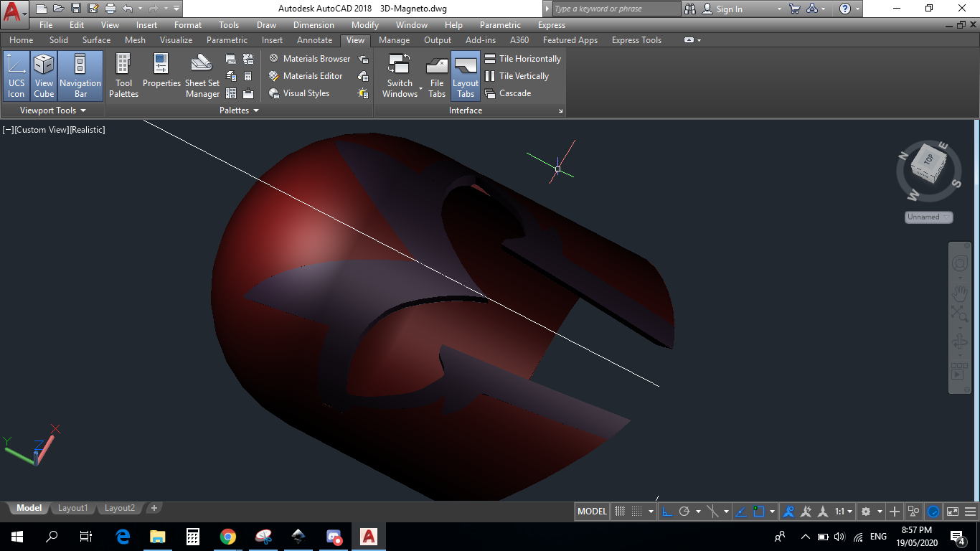
Task: Expand the Sign In dropdown arrow
Action: point(779,9)
